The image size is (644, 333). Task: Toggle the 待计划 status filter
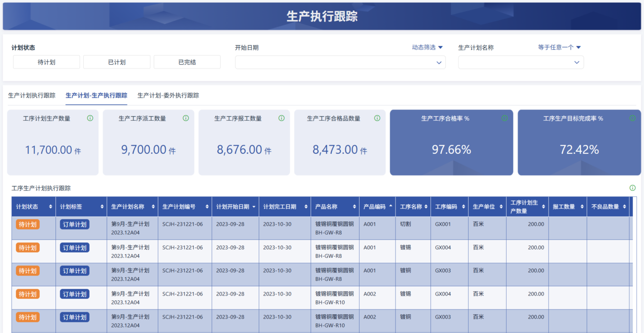46,62
